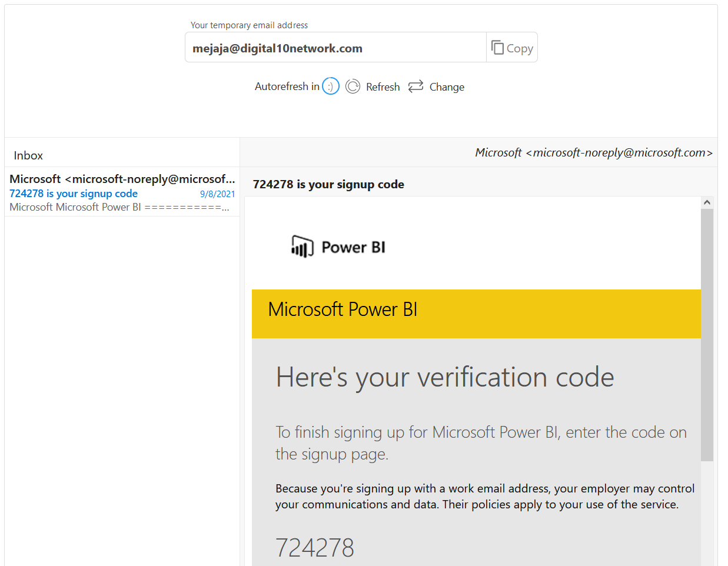
Task: Click the Change text link
Action: click(447, 87)
